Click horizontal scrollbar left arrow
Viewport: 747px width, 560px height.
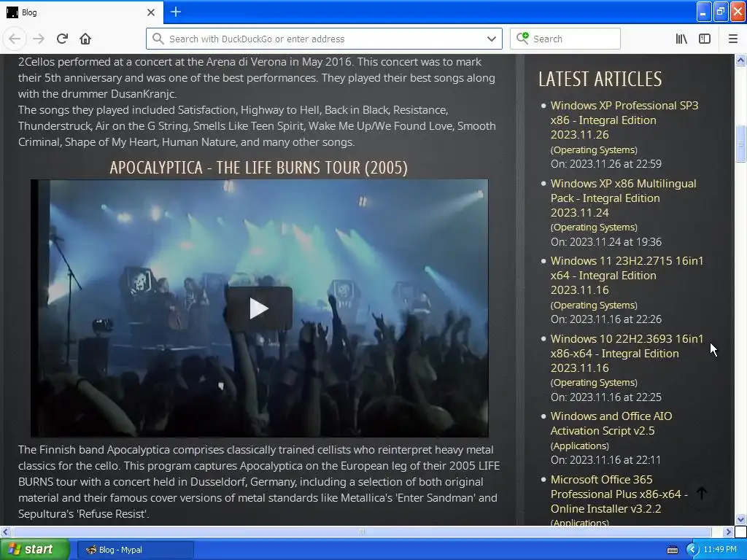click(5, 532)
